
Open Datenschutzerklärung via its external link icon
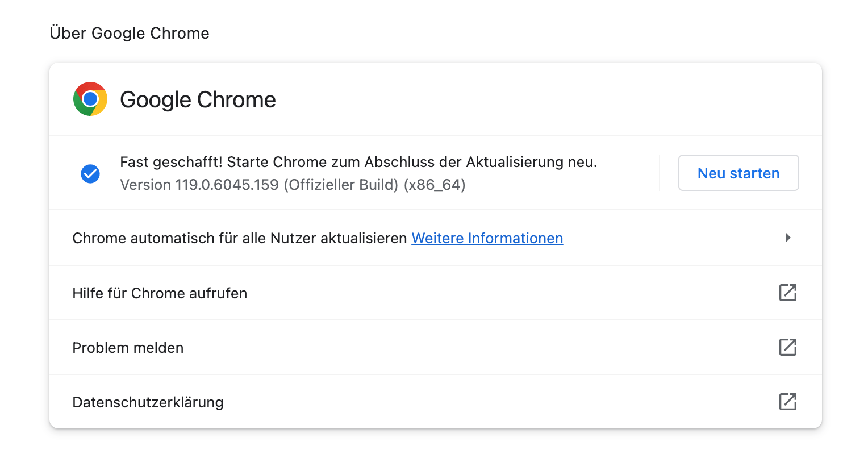point(787,402)
